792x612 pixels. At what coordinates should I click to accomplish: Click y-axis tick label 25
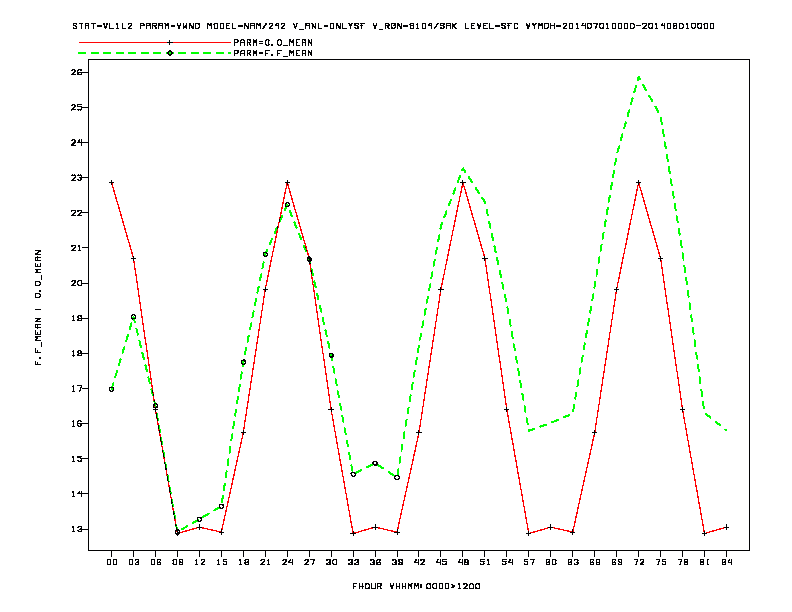click(76, 108)
